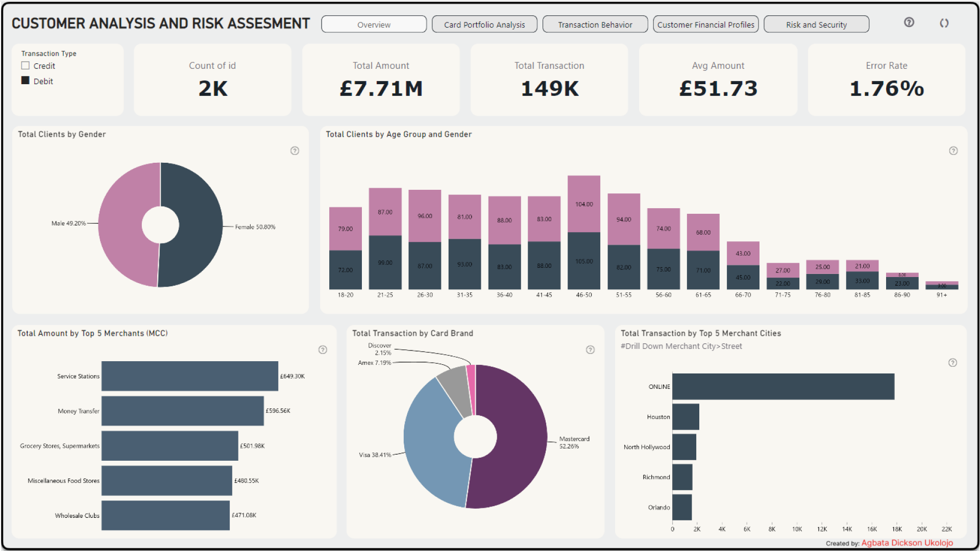Click the 93.00 segment of 31-35 age bar

(465, 264)
